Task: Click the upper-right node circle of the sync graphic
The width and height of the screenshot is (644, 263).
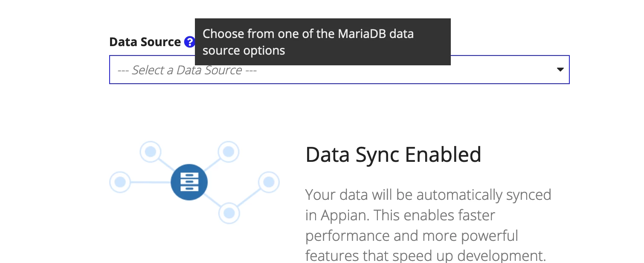Action: [229, 152]
